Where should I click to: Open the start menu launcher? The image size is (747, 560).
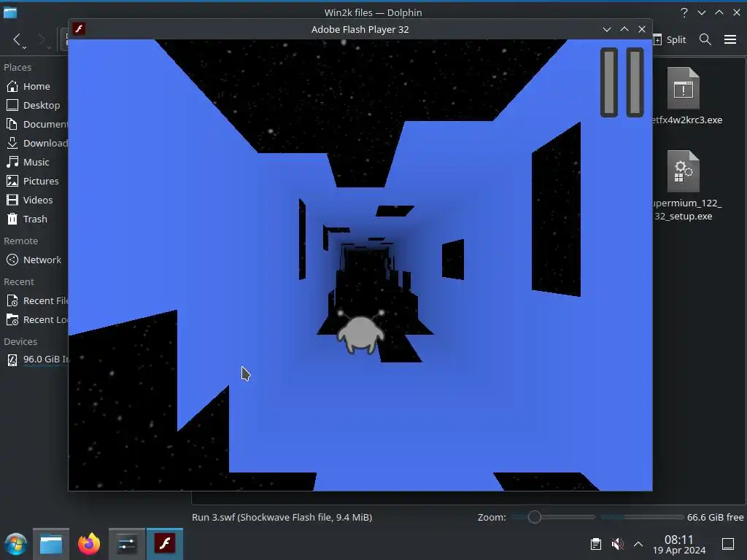coord(16,544)
